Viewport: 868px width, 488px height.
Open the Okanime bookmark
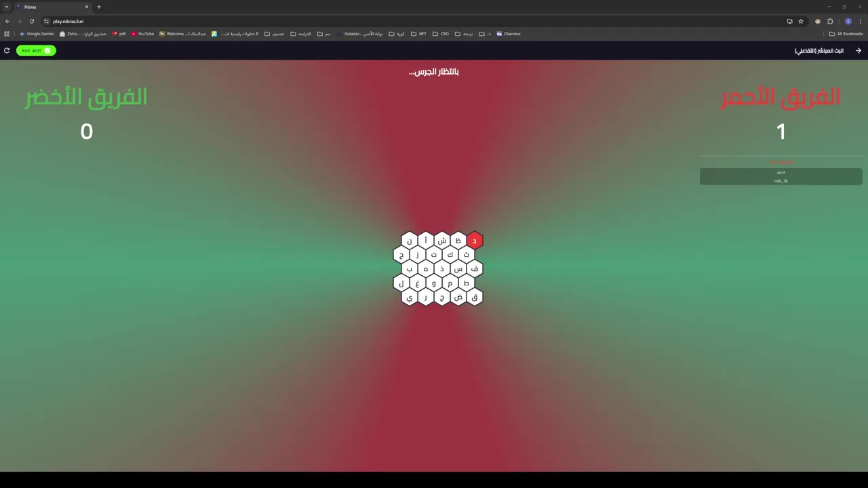[509, 34]
